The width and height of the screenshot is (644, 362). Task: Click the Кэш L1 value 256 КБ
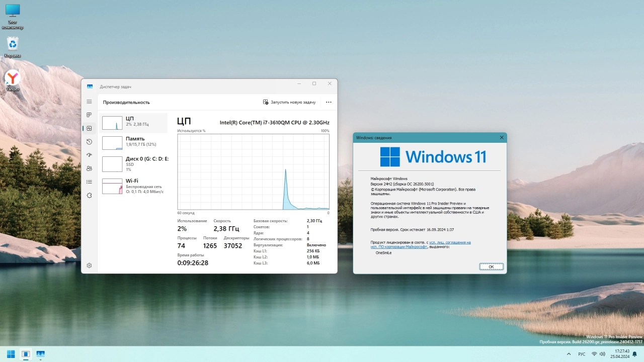tap(313, 251)
